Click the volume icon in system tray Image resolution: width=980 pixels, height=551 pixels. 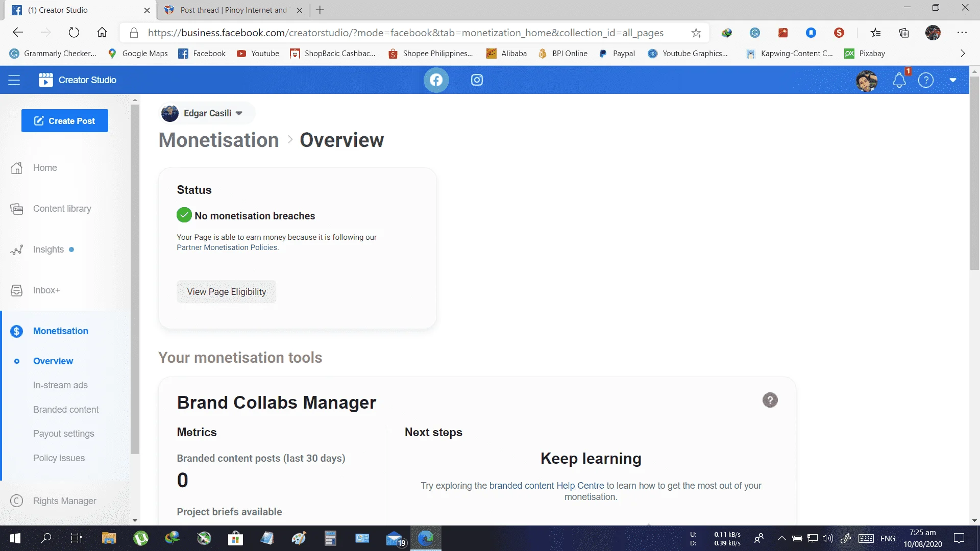[x=828, y=538]
